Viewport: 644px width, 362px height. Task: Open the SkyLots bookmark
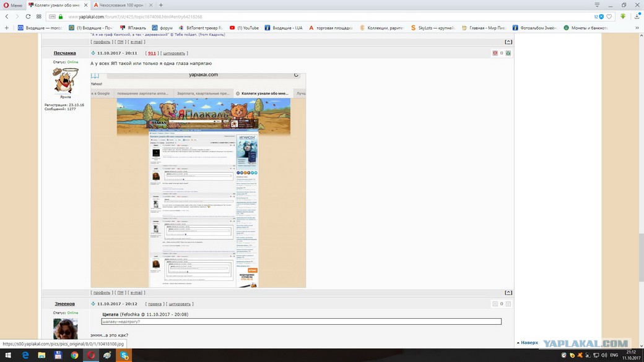click(432, 28)
